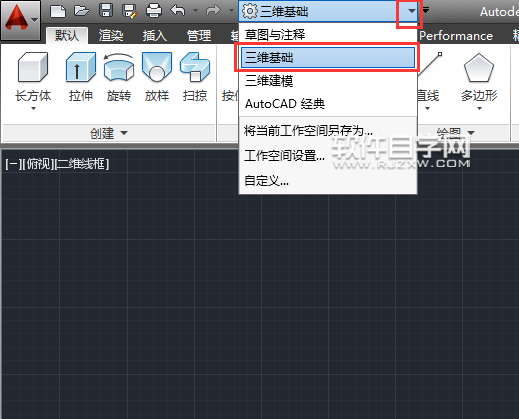
Task: Click the [-] viewport controls label
Action: [x=13, y=164]
